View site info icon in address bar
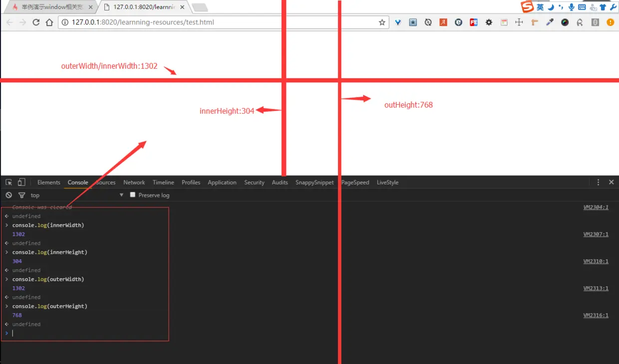Image resolution: width=619 pixels, height=364 pixels. click(65, 22)
